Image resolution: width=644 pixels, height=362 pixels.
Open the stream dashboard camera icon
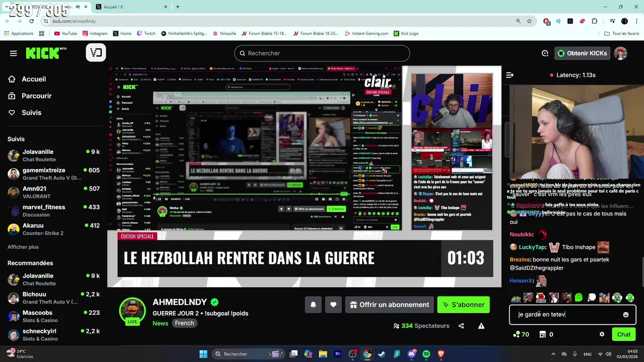click(x=96, y=53)
